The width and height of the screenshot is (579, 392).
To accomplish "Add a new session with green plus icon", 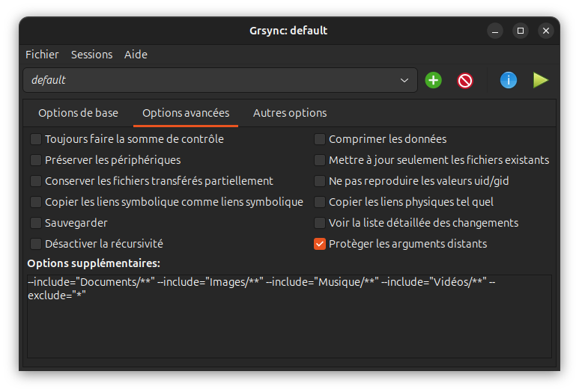I will tap(433, 80).
